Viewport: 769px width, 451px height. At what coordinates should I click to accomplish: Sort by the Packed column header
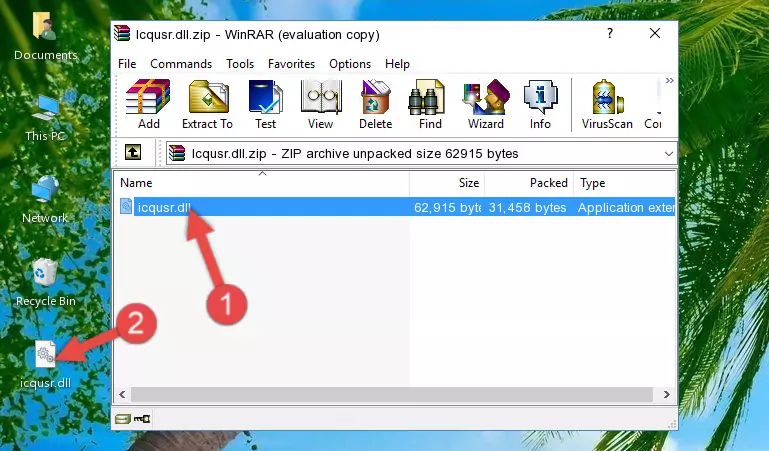click(529, 183)
